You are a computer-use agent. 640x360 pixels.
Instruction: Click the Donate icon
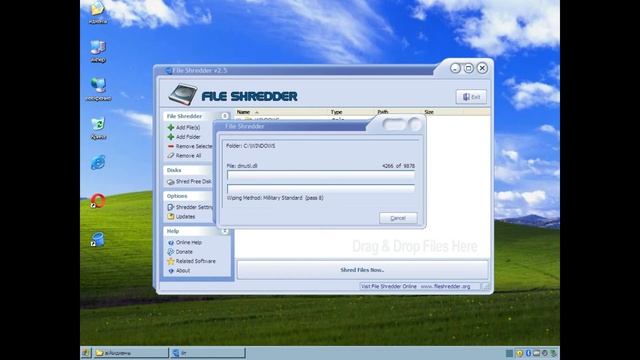tap(171, 252)
